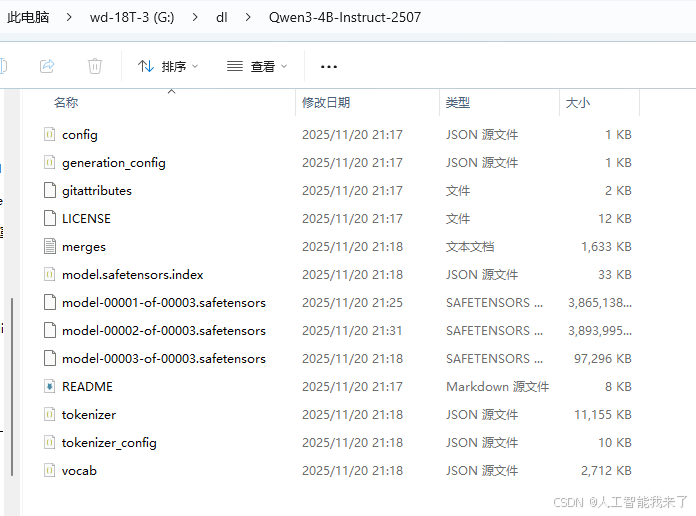Sort by the 修改日期 column header
This screenshot has height=516, width=696.
(326, 103)
